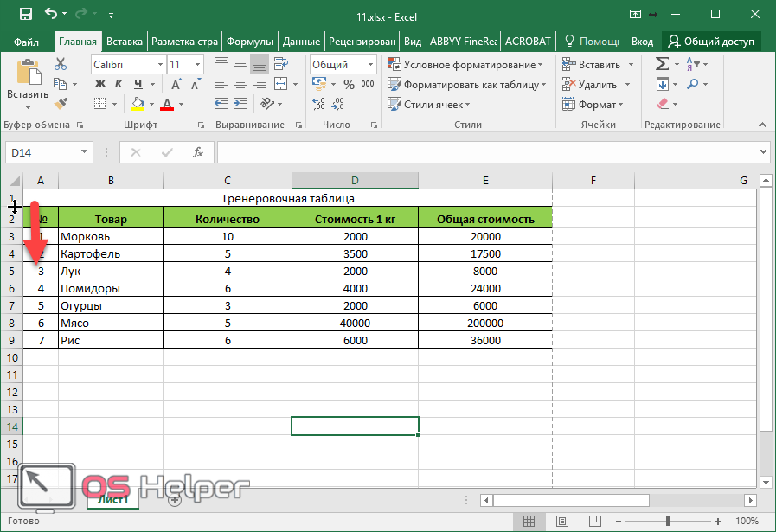Toggle italic formatting (К)
This screenshot has width=776, height=532.
[x=117, y=85]
